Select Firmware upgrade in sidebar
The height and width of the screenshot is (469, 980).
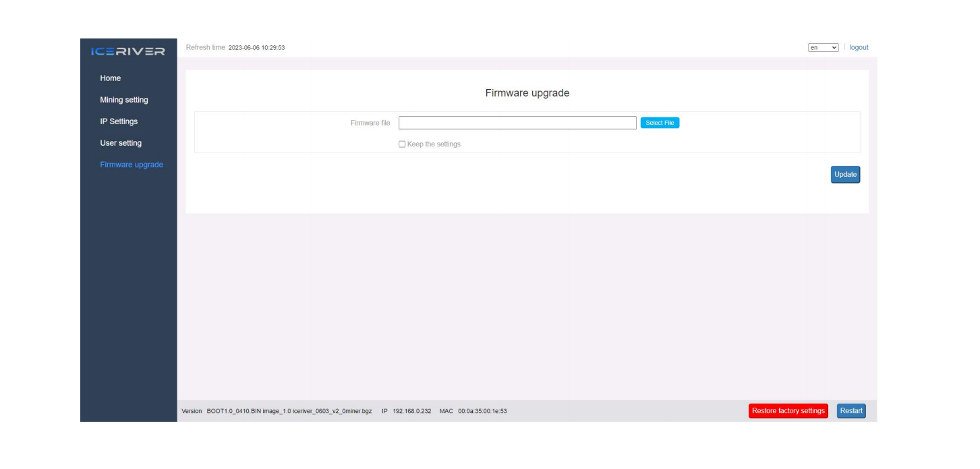(x=132, y=165)
